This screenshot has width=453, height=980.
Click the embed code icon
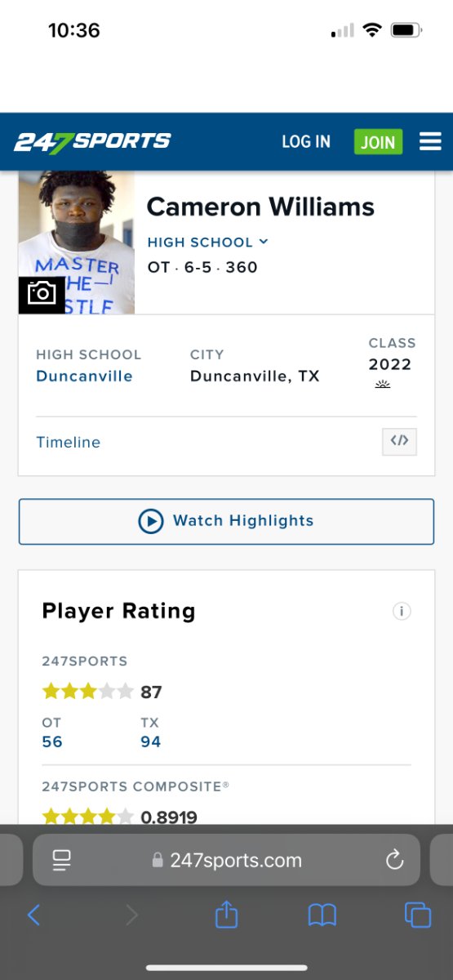[x=399, y=442]
